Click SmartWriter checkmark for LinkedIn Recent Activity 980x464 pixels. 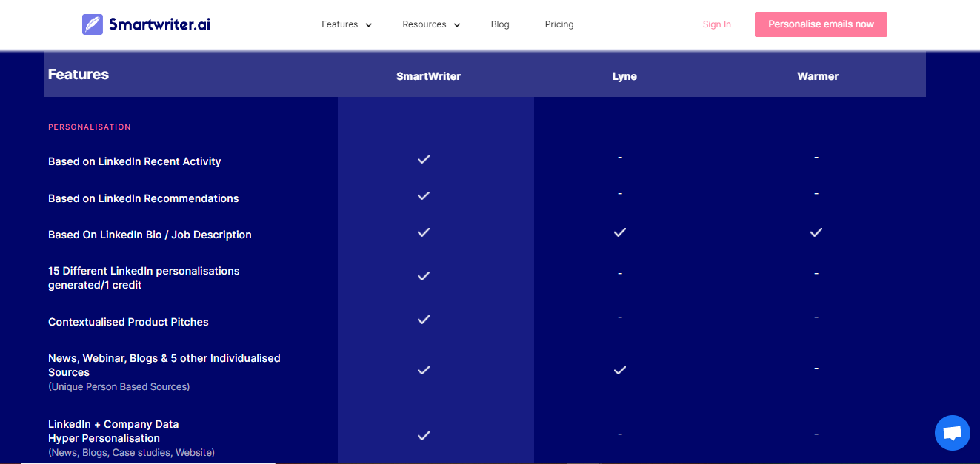click(x=424, y=160)
